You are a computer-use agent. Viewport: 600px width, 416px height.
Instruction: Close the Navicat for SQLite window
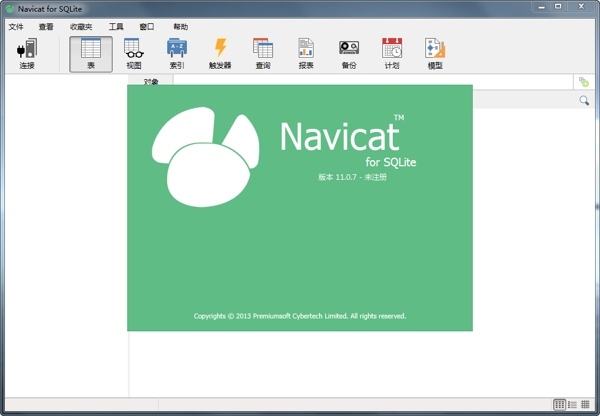coord(581,7)
